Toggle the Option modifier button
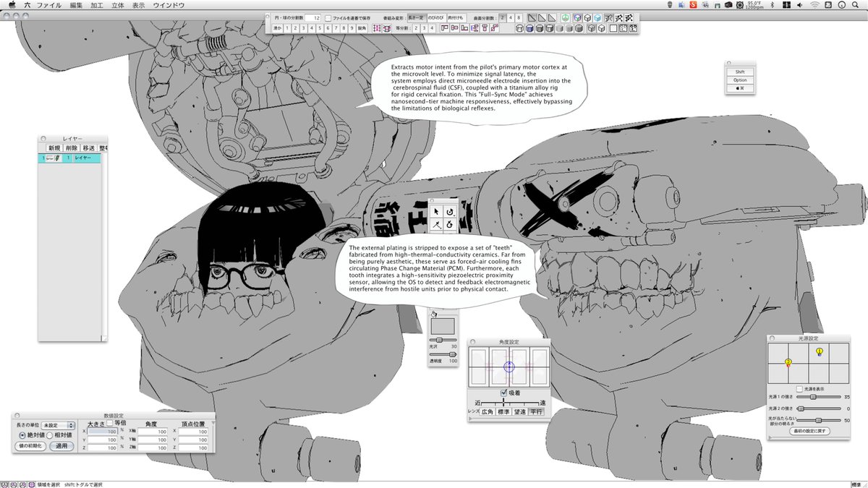 (x=741, y=80)
